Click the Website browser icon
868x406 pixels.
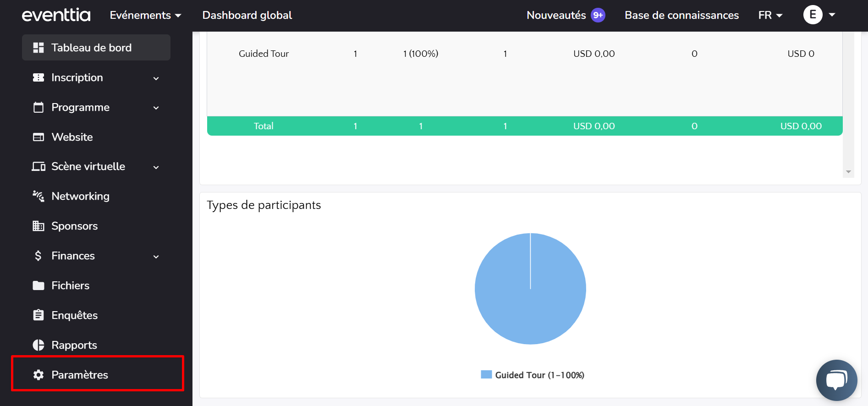38,137
